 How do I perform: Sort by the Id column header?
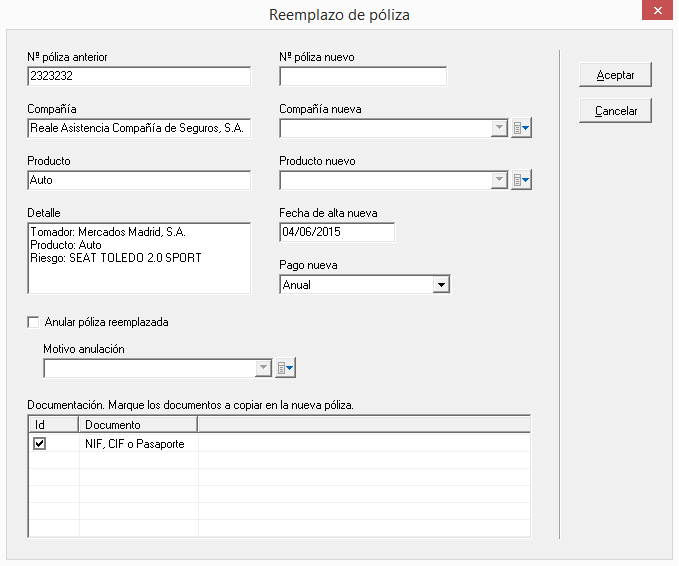[53, 424]
